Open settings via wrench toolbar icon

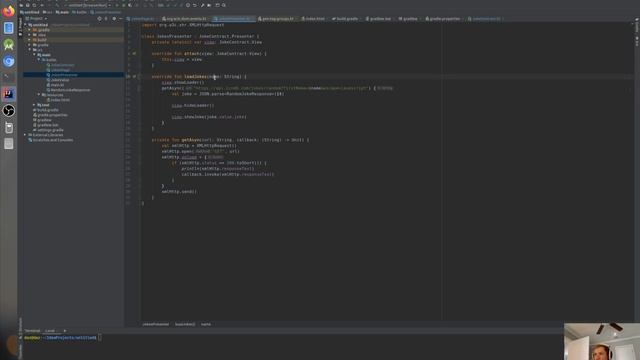pos(202,5)
